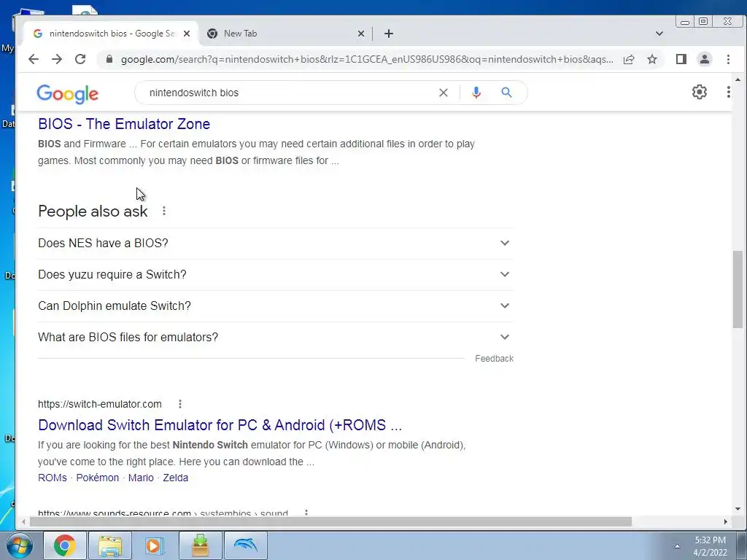Share this page via address bar icon
Viewport: 747px width, 560px height.
[629, 59]
